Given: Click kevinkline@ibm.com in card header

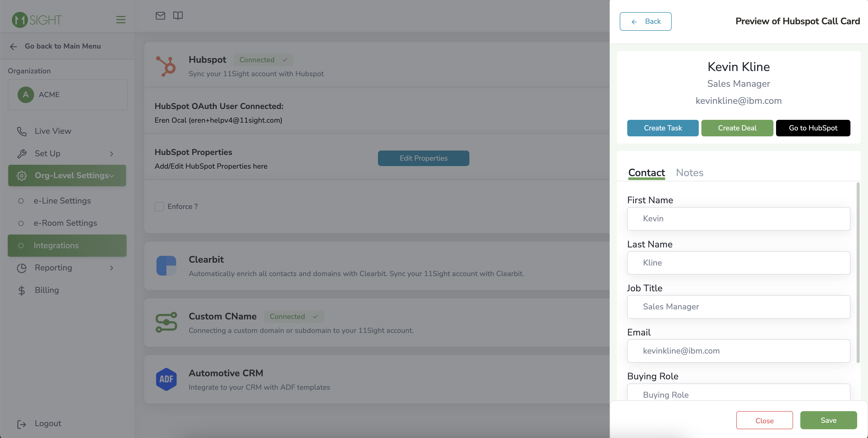Looking at the screenshot, I should click(x=738, y=101).
